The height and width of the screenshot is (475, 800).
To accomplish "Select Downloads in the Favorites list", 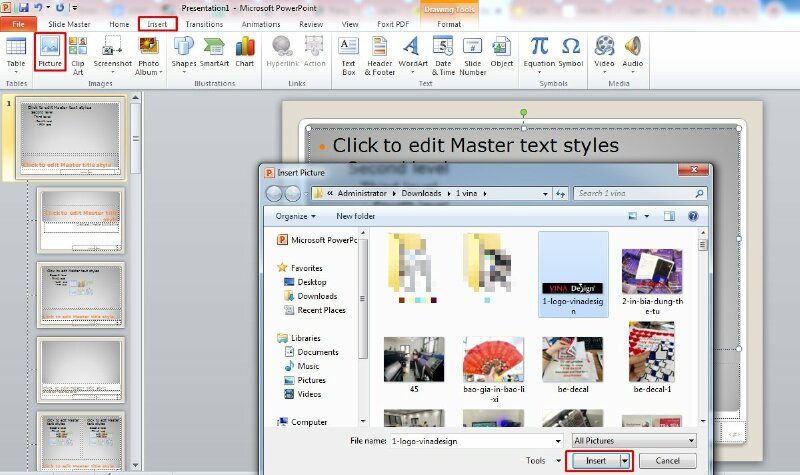I will (310, 296).
